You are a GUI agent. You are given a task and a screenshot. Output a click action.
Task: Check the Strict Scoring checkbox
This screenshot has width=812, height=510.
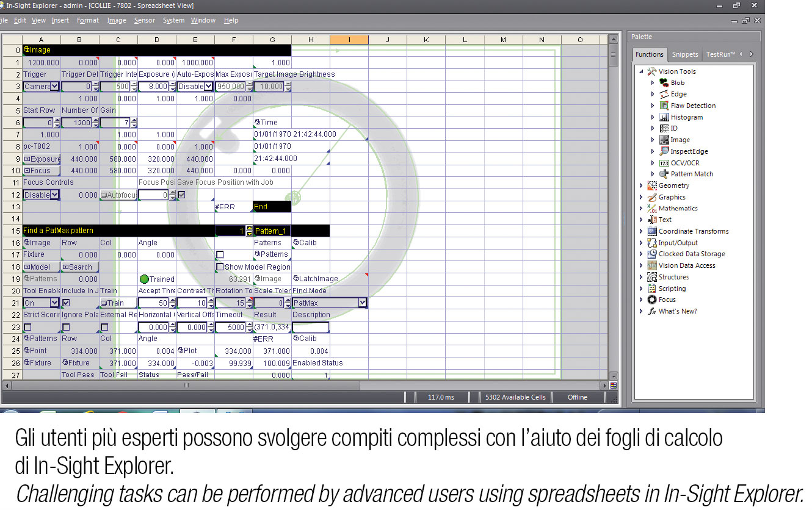click(27, 327)
